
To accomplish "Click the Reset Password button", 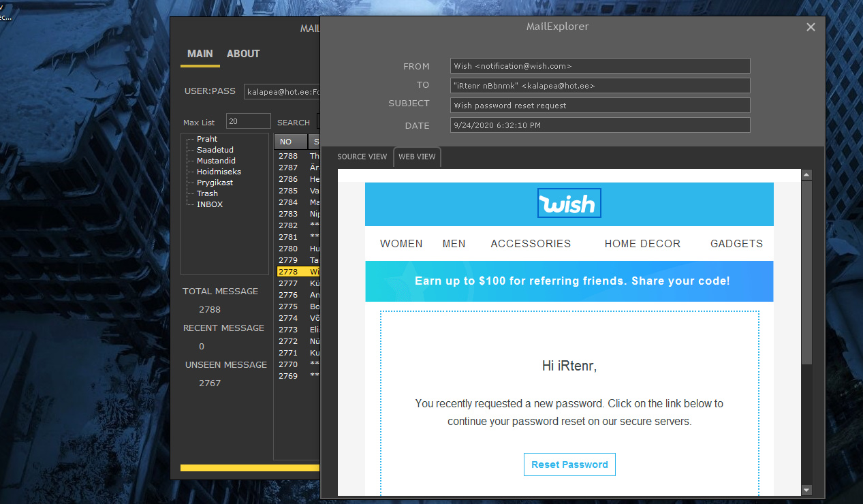I will click(569, 464).
